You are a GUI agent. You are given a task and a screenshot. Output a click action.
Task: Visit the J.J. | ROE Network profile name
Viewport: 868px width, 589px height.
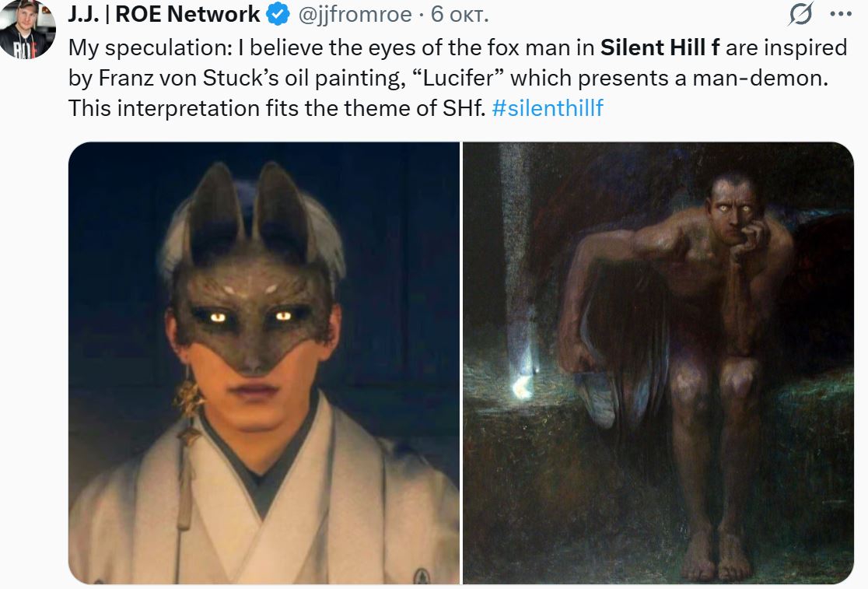tap(164, 14)
